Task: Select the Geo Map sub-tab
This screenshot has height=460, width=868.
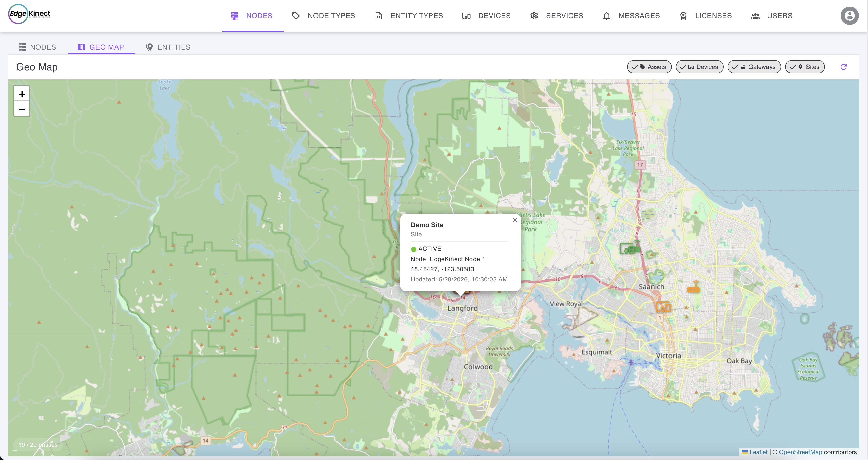Action: 101,47
